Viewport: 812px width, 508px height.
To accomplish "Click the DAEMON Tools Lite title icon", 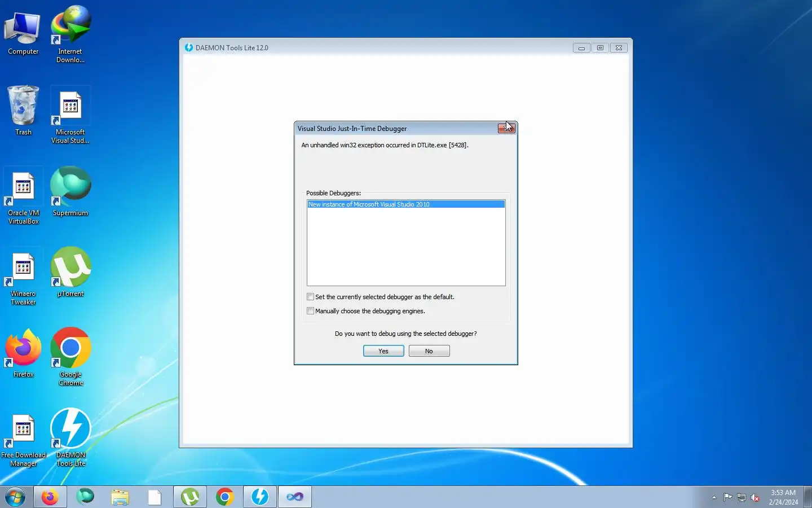I will [189, 48].
